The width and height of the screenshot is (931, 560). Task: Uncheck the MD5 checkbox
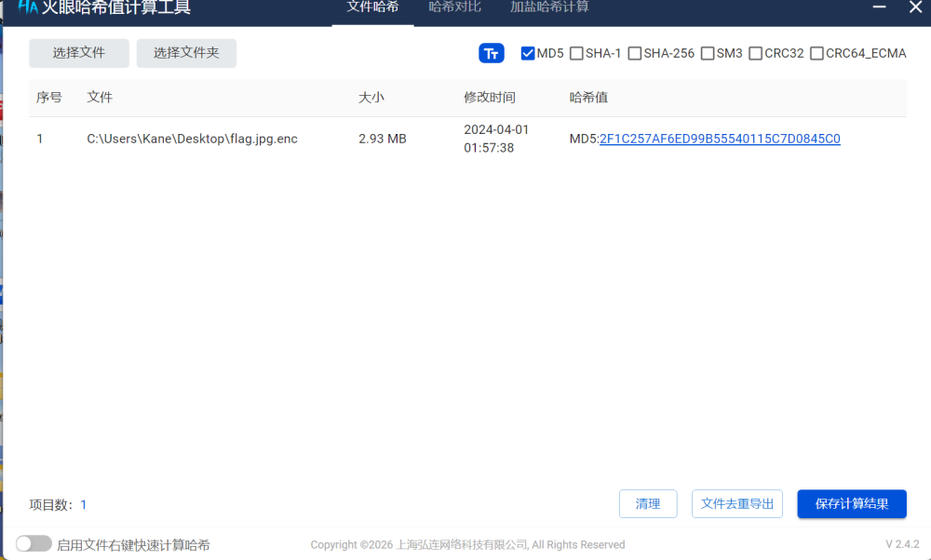[x=528, y=53]
